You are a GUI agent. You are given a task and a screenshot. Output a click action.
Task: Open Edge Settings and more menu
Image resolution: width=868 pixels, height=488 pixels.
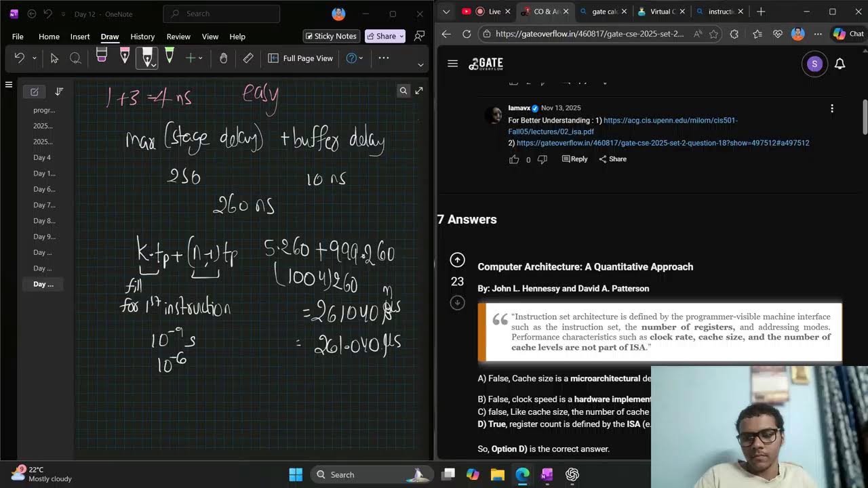pyautogui.click(x=818, y=34)
